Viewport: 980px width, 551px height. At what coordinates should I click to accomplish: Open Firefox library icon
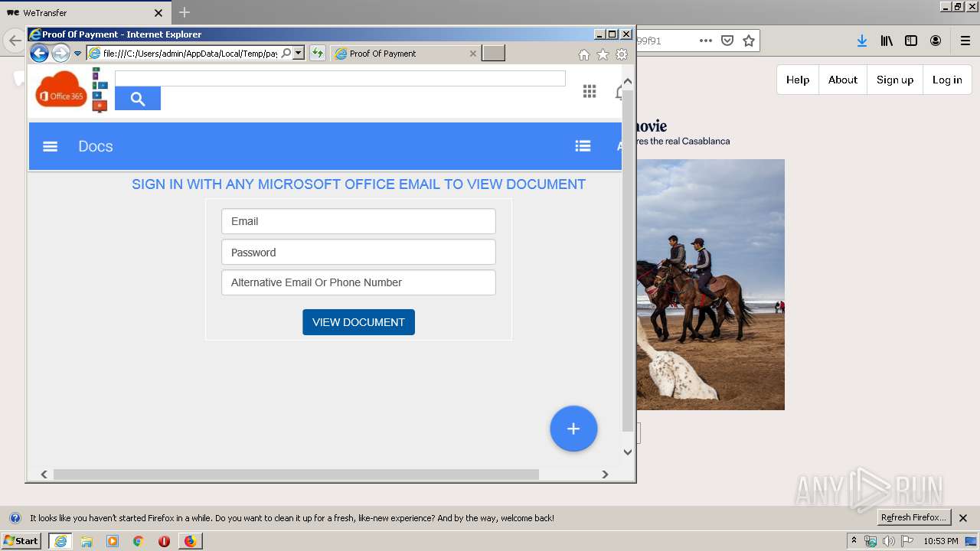(x=887, y=41)
